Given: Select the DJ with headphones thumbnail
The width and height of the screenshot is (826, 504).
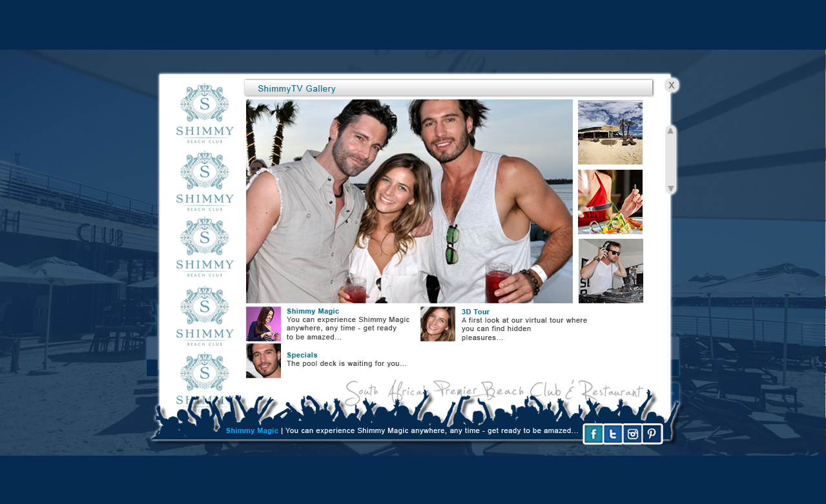Looking at the screenshot, I should (x=611, y=271).
